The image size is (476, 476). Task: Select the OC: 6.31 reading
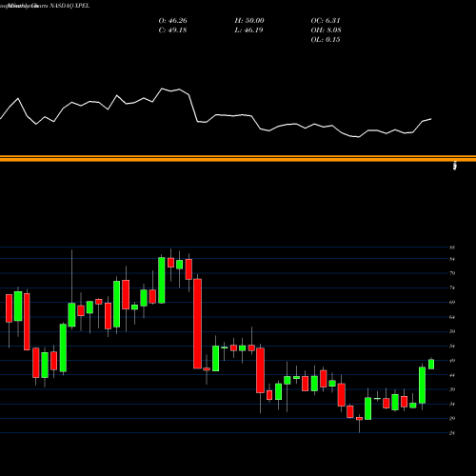(x=326, y=21)
